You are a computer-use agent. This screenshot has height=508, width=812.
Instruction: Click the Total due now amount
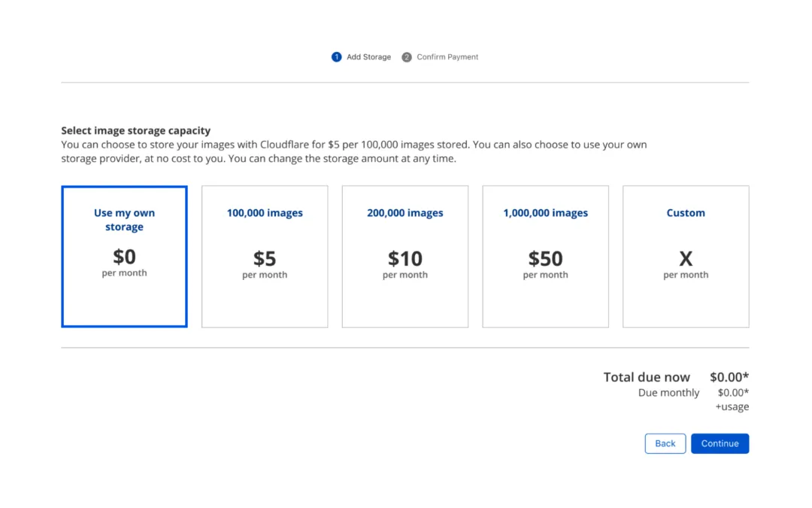[729, 376]
